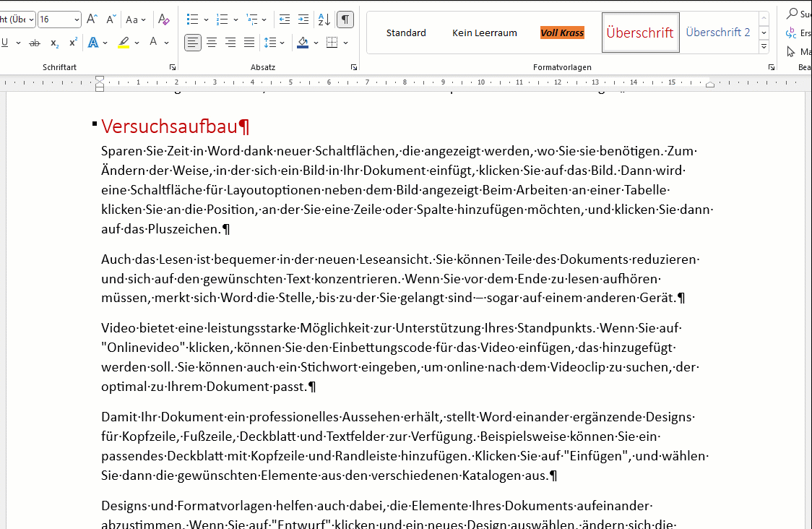Click the superscript x² icon

[x=73, y=43]
